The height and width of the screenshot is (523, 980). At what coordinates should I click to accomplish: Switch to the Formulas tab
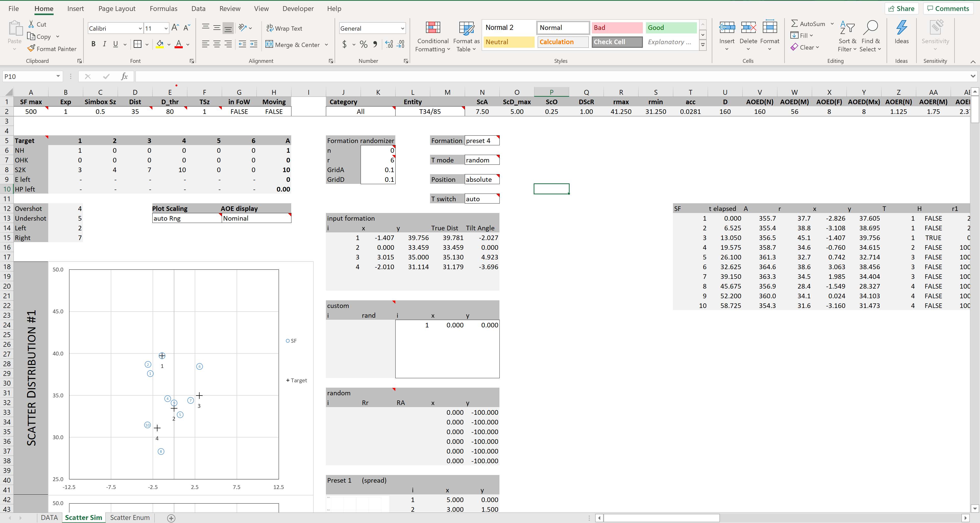coord(163,8)
